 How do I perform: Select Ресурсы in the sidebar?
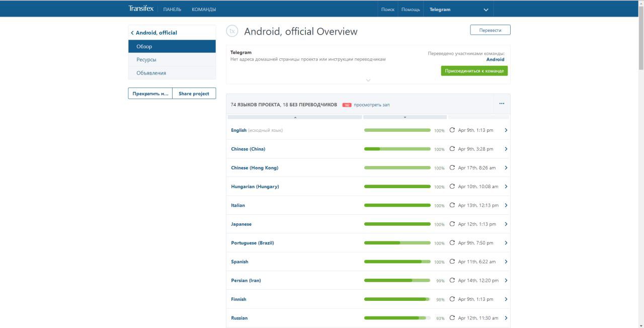point(172,59)
